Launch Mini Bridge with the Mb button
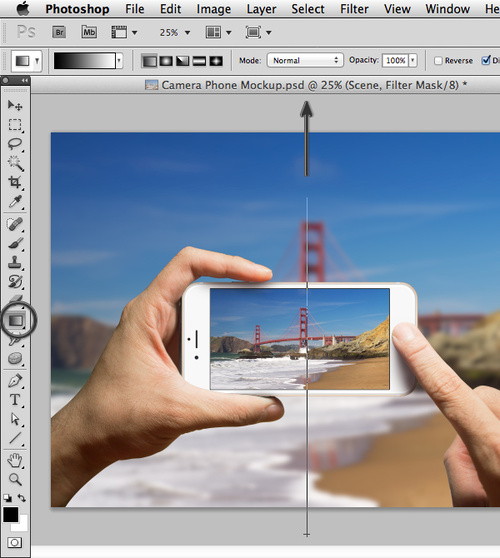 (x=89, y=32)
